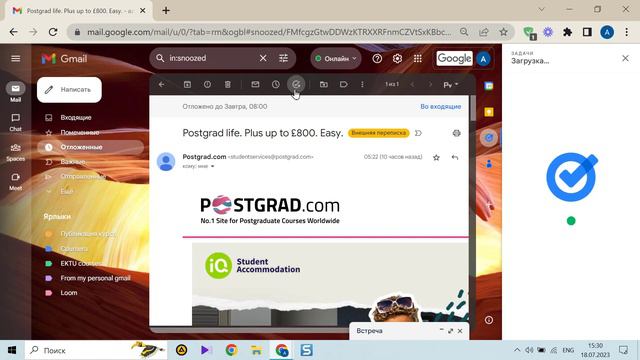Switch to the Mail section

point(16,92)
